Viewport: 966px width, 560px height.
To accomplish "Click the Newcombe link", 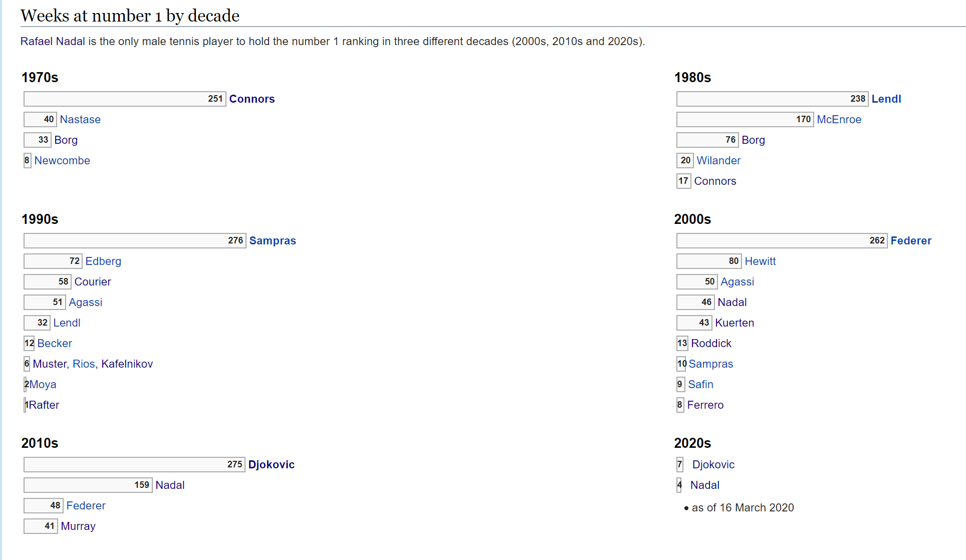I will coord(62,161).
